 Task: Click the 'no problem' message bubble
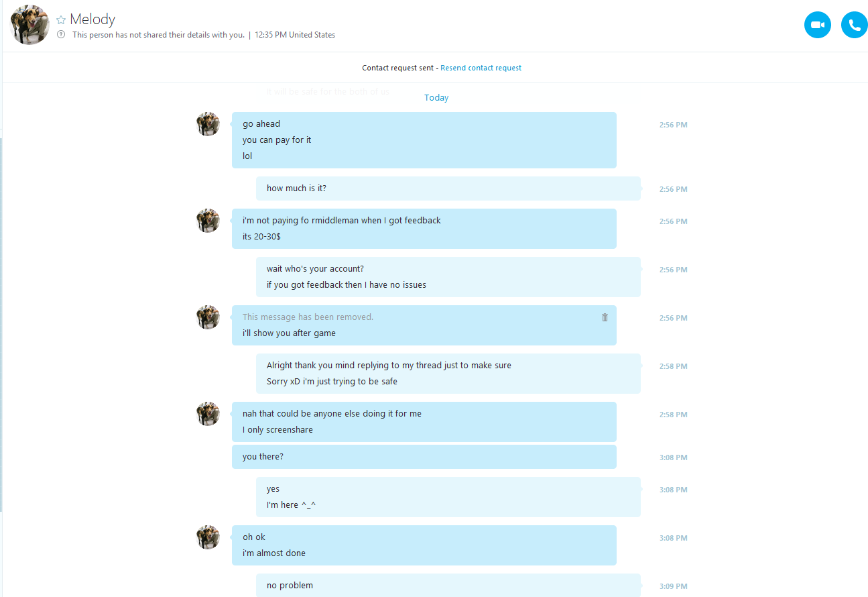pyautogui.click(x=448, y=585)
